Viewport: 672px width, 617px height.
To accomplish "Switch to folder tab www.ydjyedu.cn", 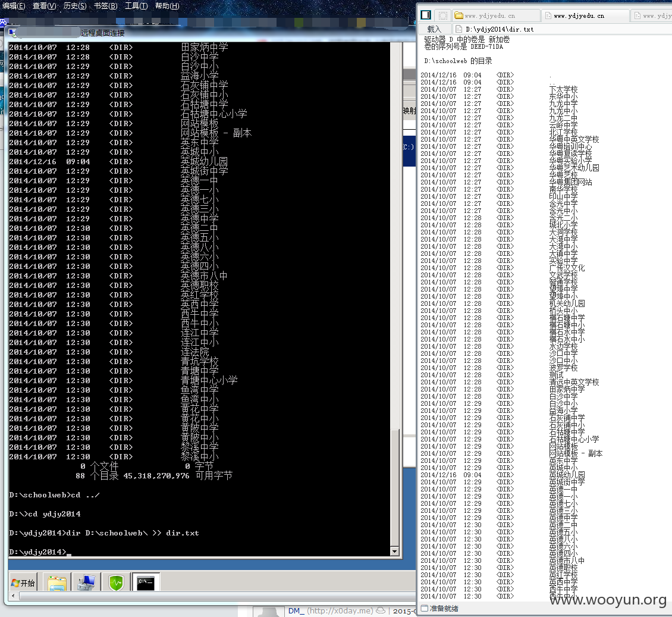I will click(x=496, y=15).
